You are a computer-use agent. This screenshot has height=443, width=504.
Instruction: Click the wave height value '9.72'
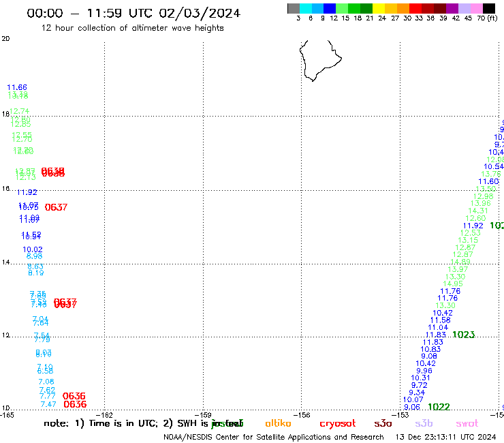click(419, 385)
